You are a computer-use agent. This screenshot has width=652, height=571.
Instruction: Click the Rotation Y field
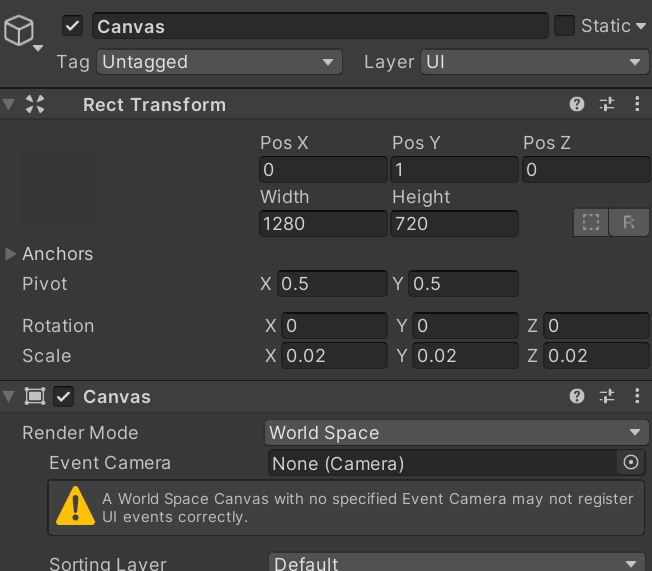(465, 326)
